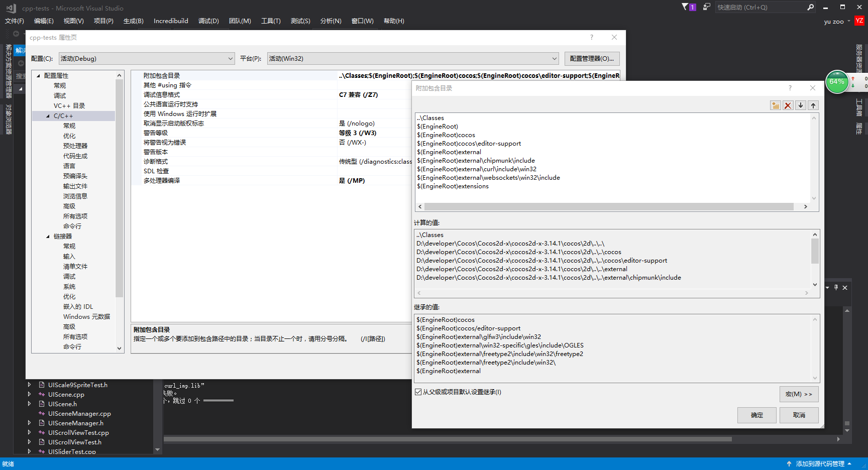Screen dimensions: 868x470
Task: Close the 附加包含目录 dialog
Action: tap(813, 88)
